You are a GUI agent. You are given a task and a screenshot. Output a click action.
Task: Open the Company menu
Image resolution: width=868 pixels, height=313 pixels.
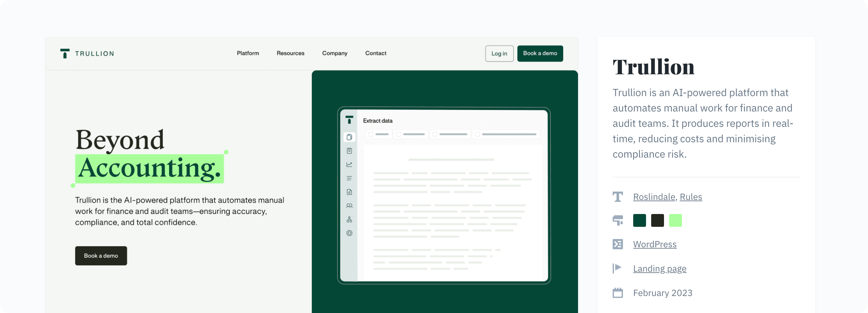(335, 53)
